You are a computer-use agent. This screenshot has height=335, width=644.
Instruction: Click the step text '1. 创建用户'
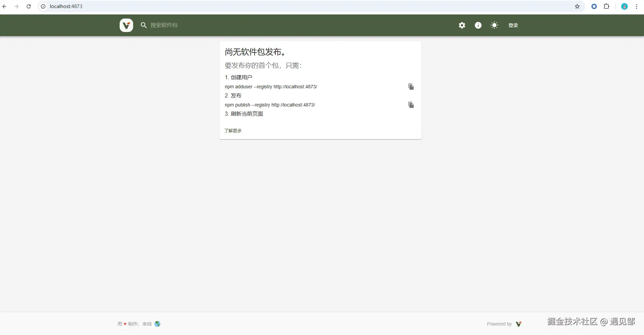coord(239,77)
